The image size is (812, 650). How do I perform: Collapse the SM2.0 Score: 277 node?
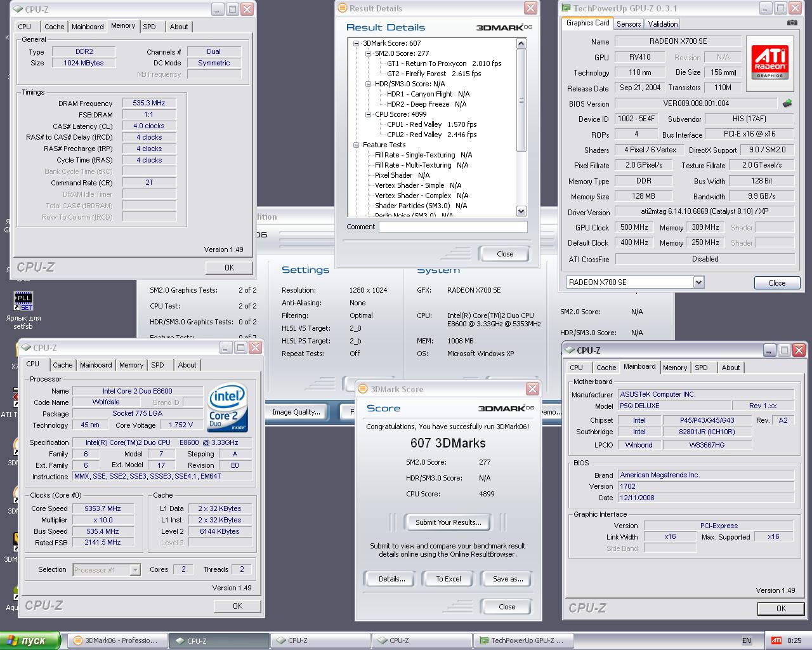(x=369, y=53)
